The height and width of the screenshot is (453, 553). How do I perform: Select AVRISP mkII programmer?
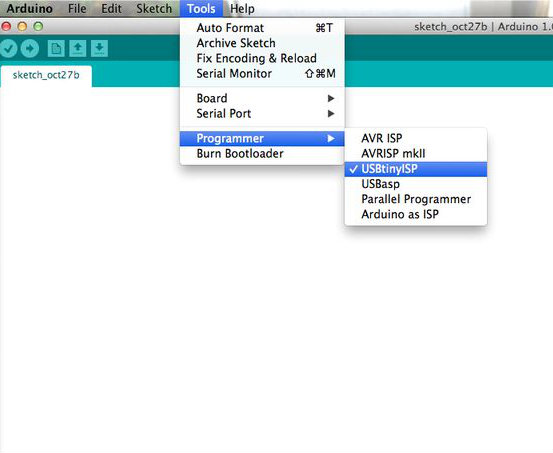(416, 153)
